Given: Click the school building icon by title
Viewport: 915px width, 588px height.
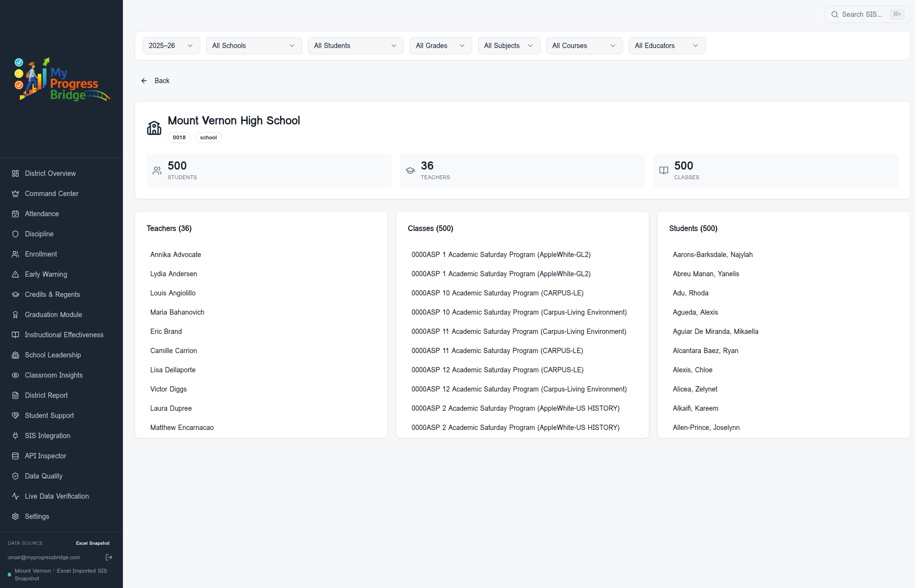Looking at the screenshot, I should point(154,128).
